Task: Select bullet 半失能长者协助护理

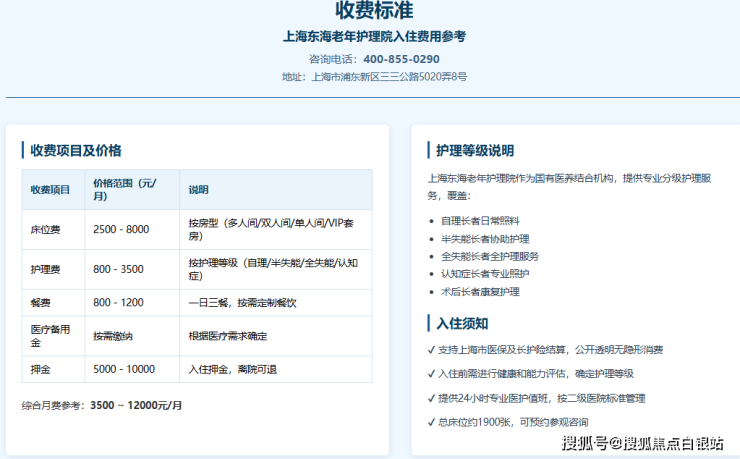Action: [485, 239]
